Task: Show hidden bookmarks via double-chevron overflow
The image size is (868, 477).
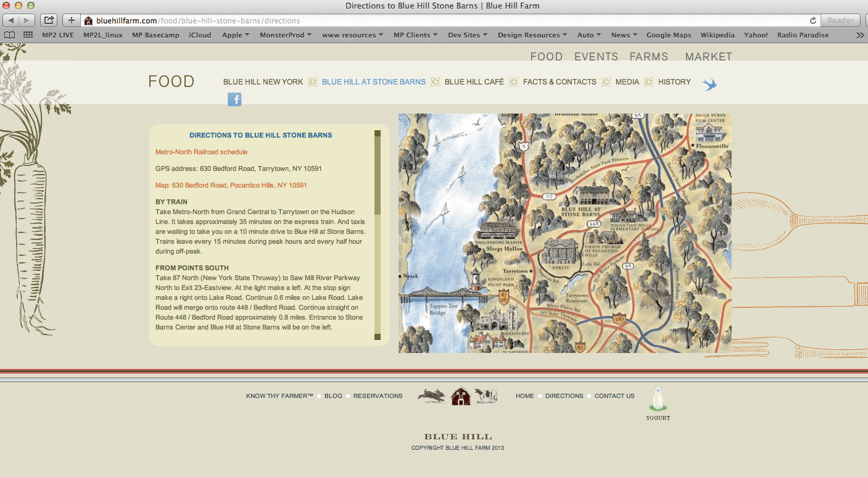Action: tap(861, 35)
